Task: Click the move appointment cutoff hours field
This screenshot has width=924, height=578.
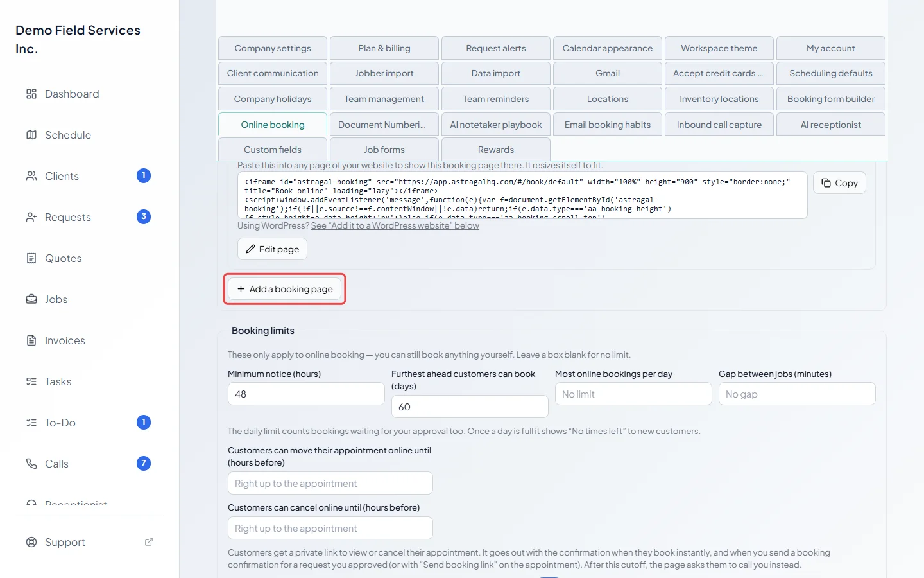Action: [x=330, y=484]
